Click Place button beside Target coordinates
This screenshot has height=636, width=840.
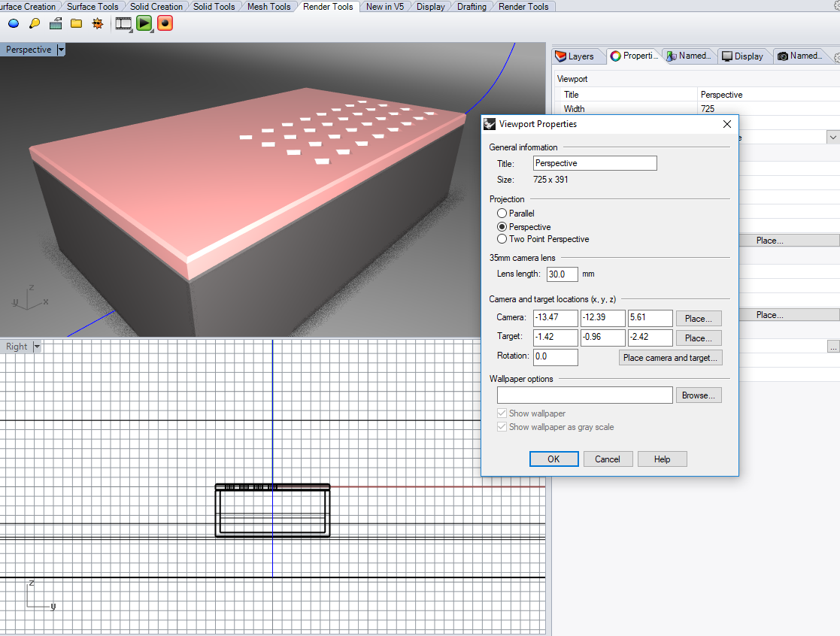point(699,338)
